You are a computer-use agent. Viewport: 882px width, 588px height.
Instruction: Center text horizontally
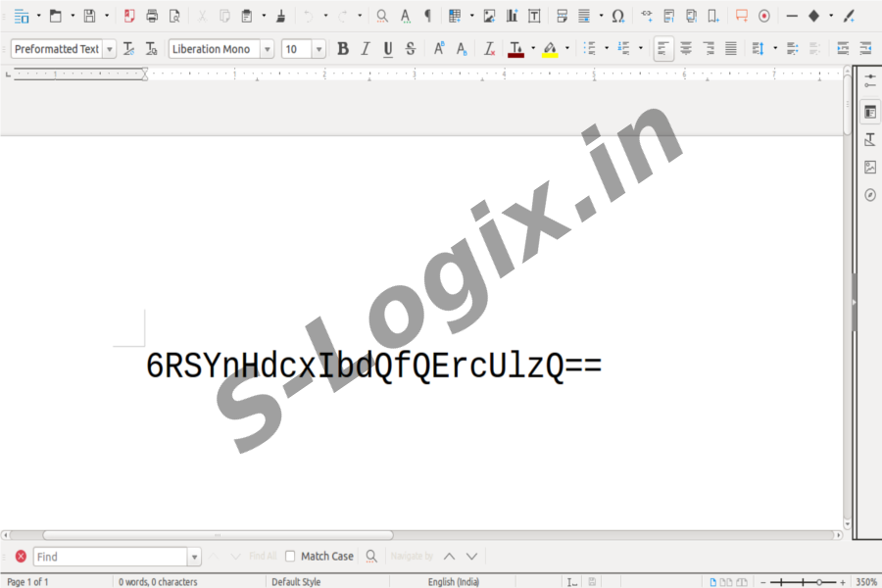tap(686, 49)
